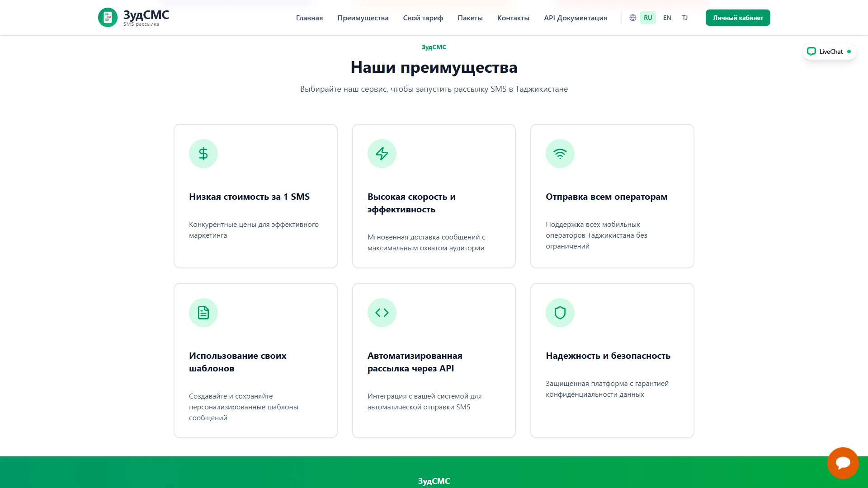Viewport: 868px width, 488px height.
Task: Click the code brackets API icon
Action: coord(382,313)
